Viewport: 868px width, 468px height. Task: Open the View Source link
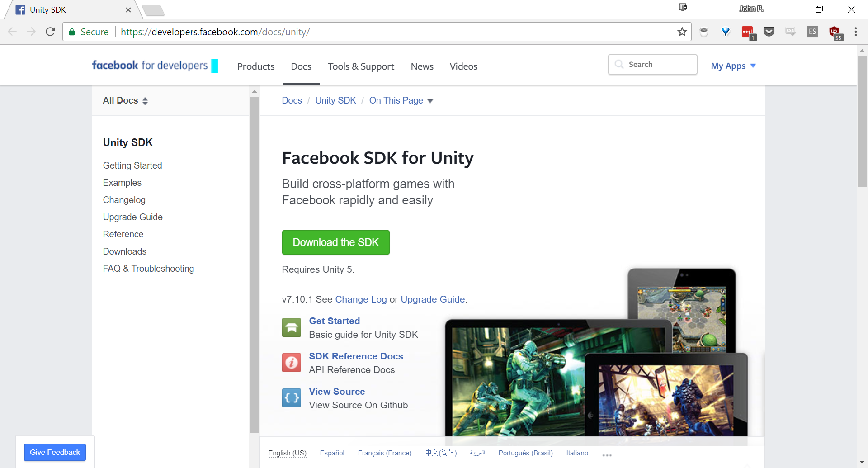click(x=337, y=392)
